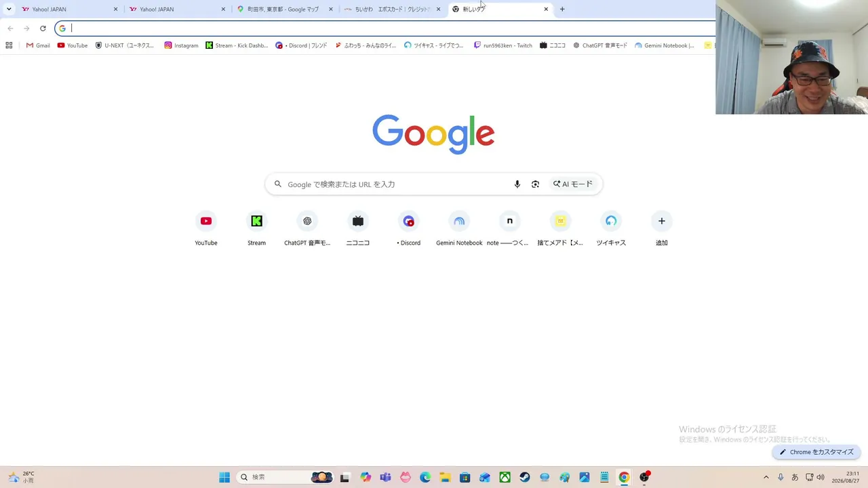The width and height of the screenshot is (868, 488).
Task: Open the ニコニコ shortcut tile
Action: 358,228
